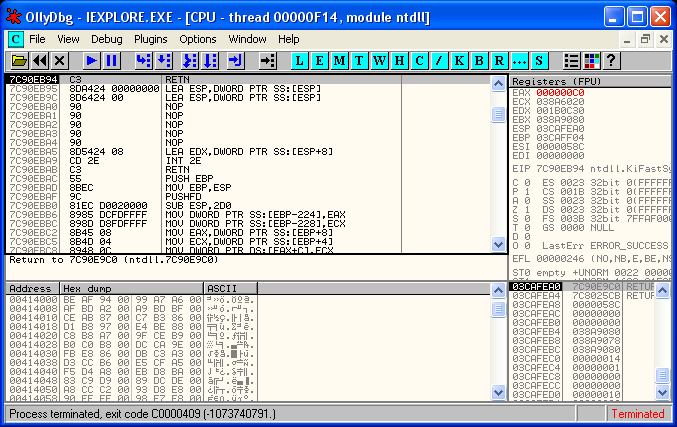Open the Options menu
The width and height of the screenshot is (677, 427).
[198, 39]
